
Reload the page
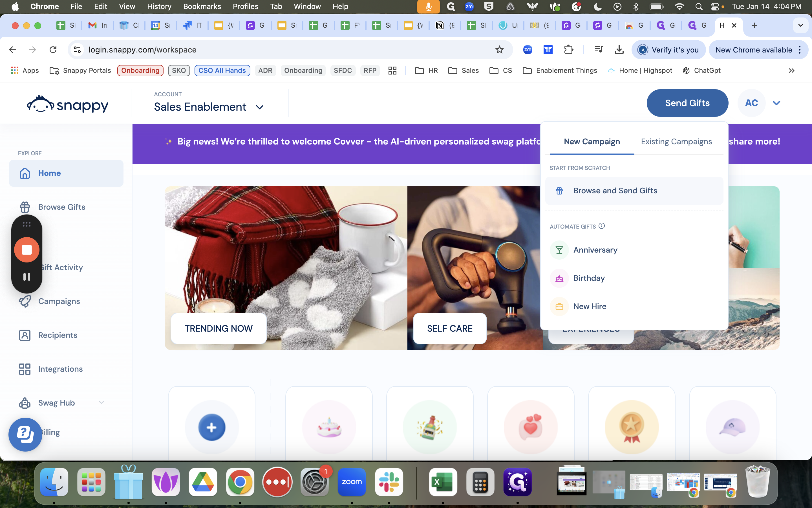click(53, 50)
